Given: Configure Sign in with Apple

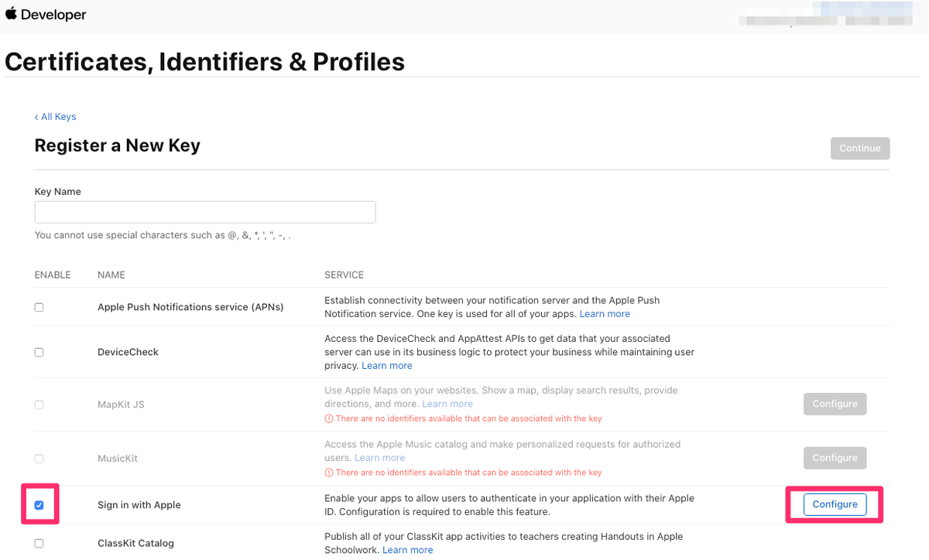Looking at the screenshot, I should [835, 504].
